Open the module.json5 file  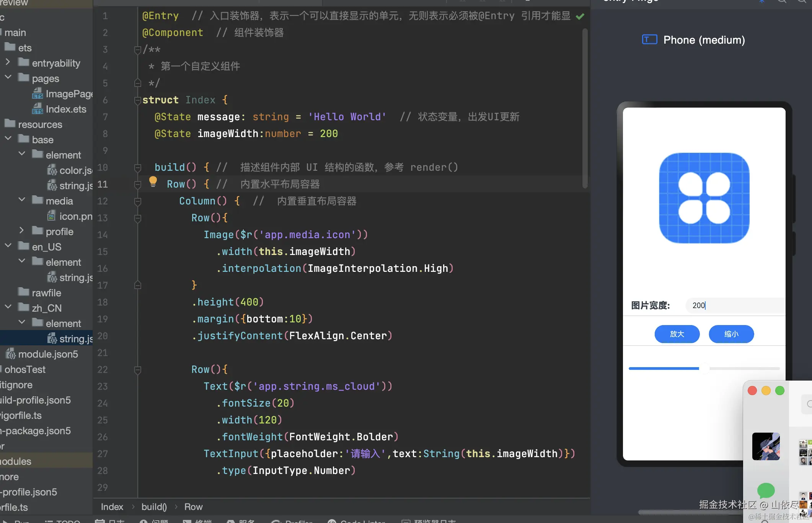[x=48, y=354]
